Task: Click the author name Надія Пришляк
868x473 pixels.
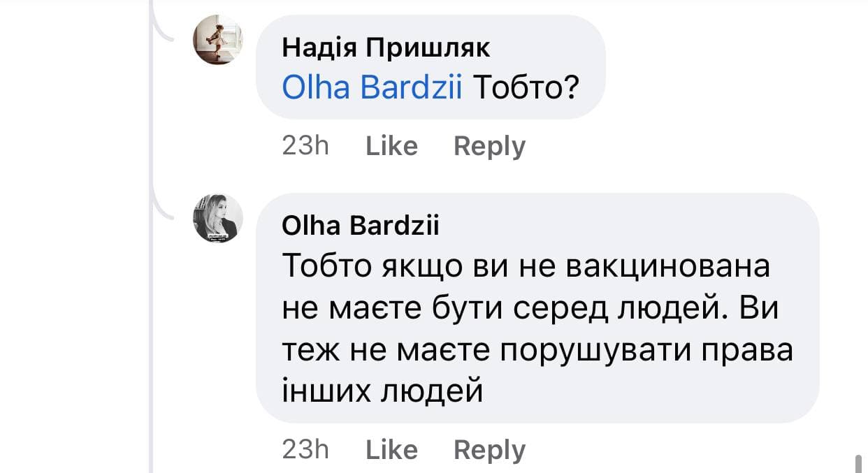Action: coord(386,48)
